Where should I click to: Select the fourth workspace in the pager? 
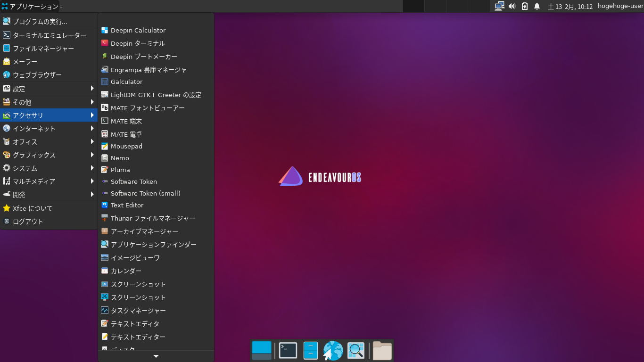pyautogui.click(x=479, y=6)
